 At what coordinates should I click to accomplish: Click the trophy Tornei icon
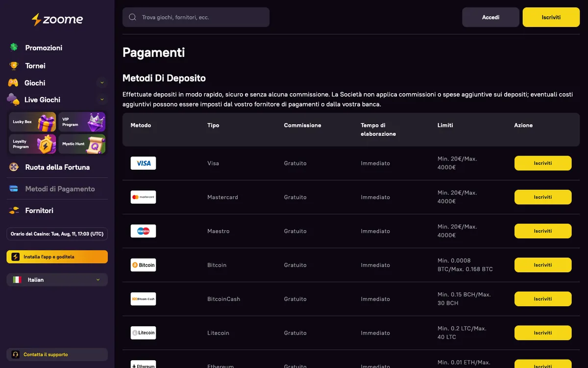(14, 65)
